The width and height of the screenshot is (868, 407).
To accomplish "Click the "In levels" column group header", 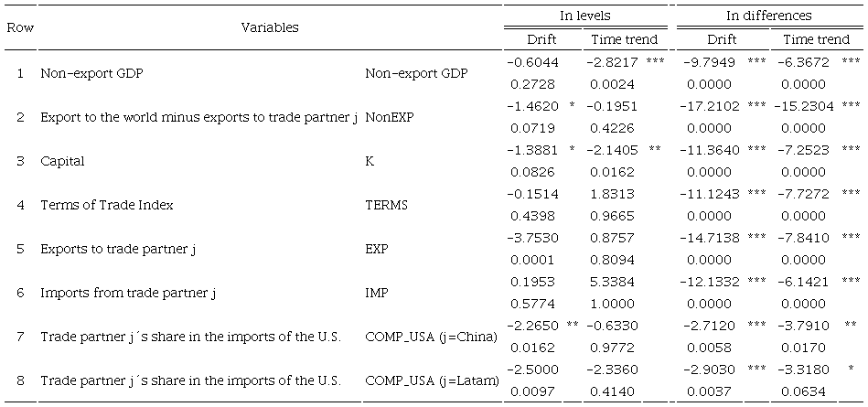I will (585, 16).
